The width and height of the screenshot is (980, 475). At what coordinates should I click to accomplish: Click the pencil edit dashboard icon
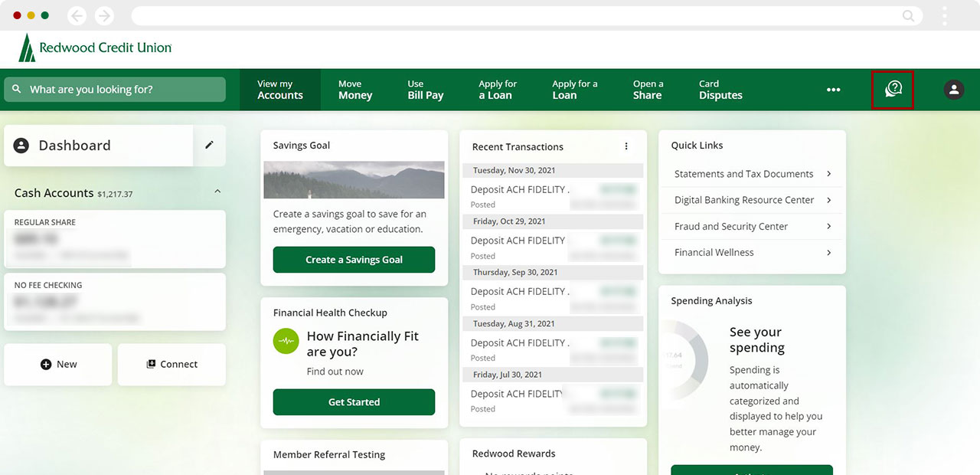(x=210, y=145)
